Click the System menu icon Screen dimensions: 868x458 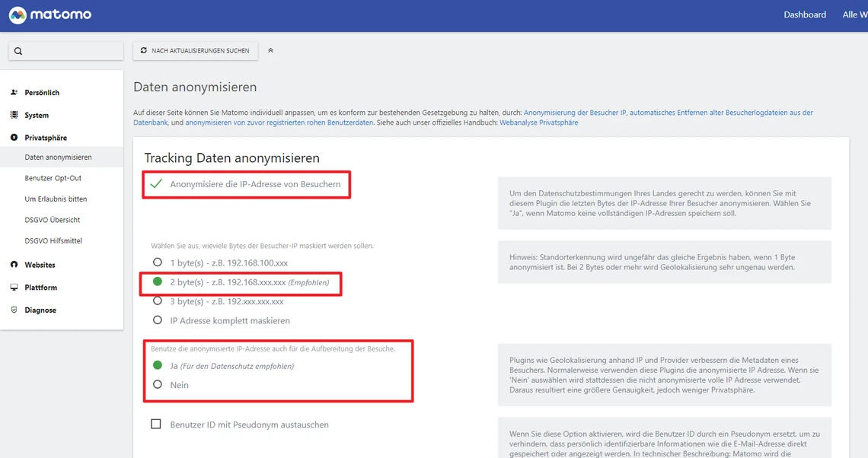pyautogui.click(x=14, y=116)
